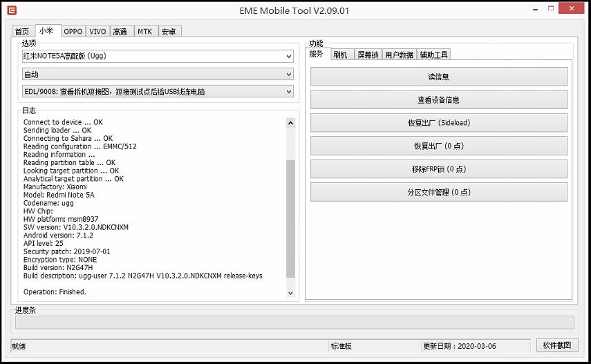Click the 恢复出厂 (0 点) button
591x364 pixels.
click(439, 146)
